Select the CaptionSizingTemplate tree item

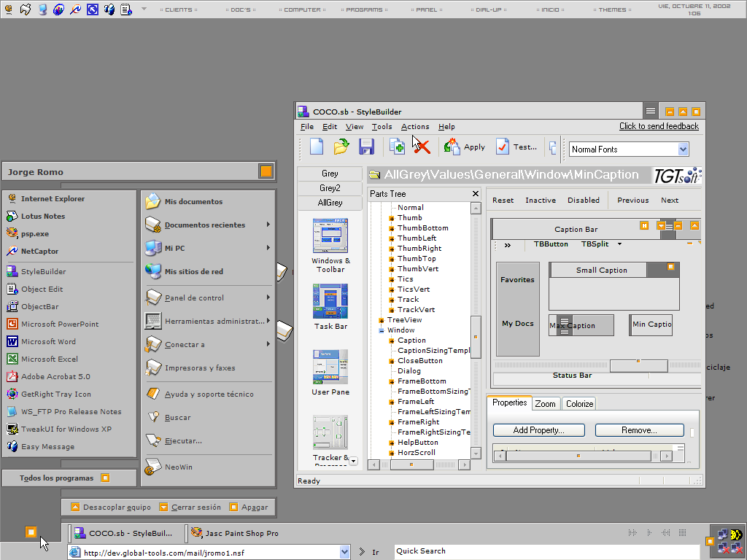point(433,351)
